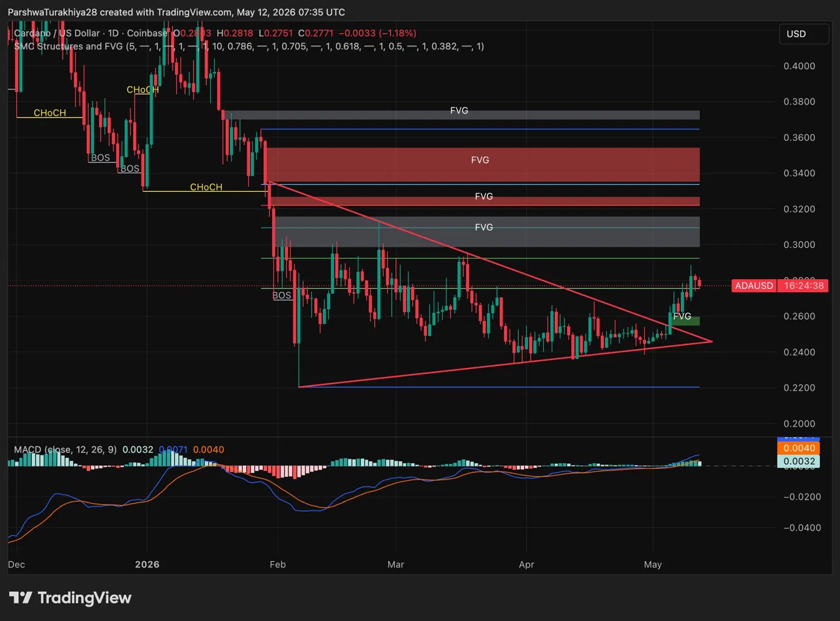
Task: Click the 16:24:38 candle countdown timer
Action: pos(803,286)
